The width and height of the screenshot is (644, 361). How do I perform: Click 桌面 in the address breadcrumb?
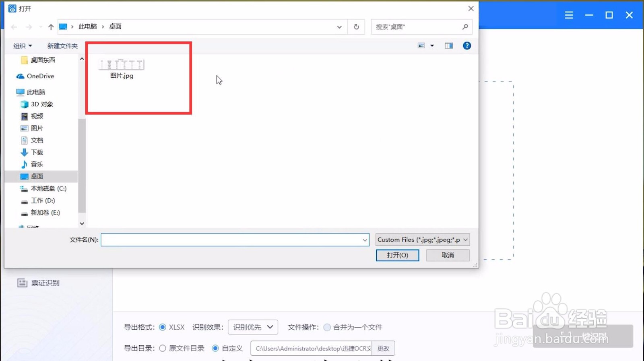click(116, 27)
